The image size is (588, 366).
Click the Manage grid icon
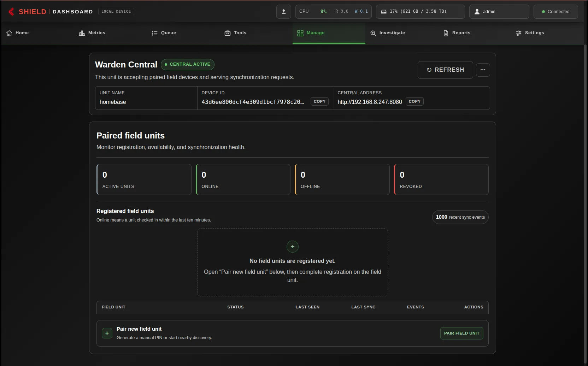[300, 33]
